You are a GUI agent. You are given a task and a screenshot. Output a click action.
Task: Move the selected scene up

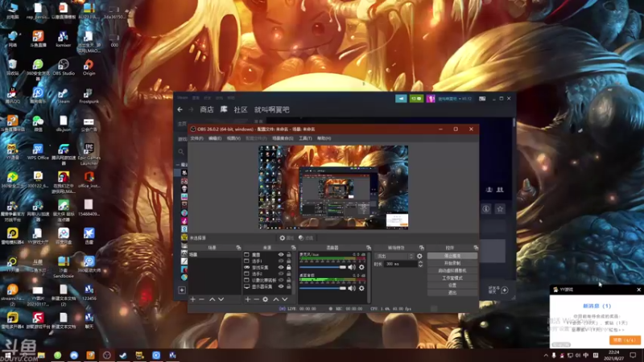pos(212,299)
